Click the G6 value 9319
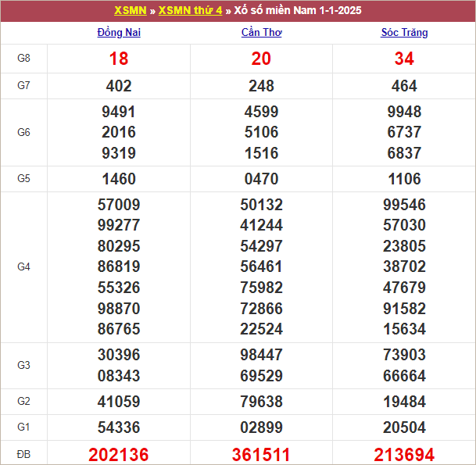This screenshot has height=465, width=476. 119,153
